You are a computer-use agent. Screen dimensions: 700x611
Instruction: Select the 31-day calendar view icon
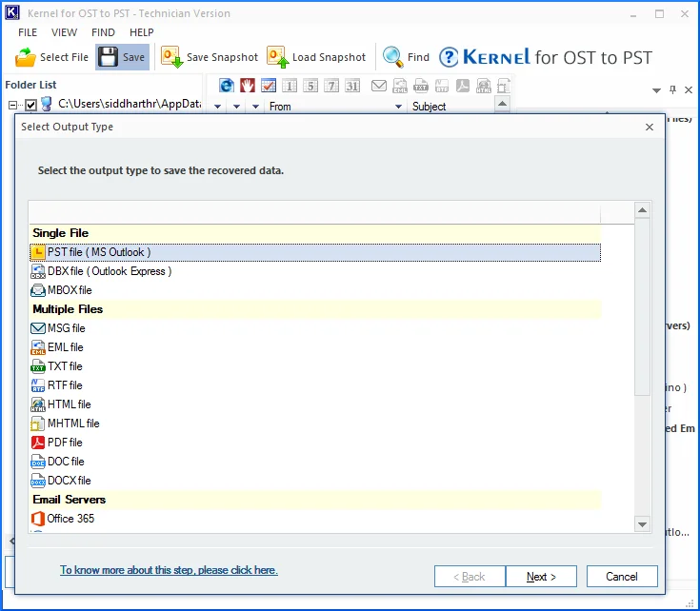click(x=352, y=86)
